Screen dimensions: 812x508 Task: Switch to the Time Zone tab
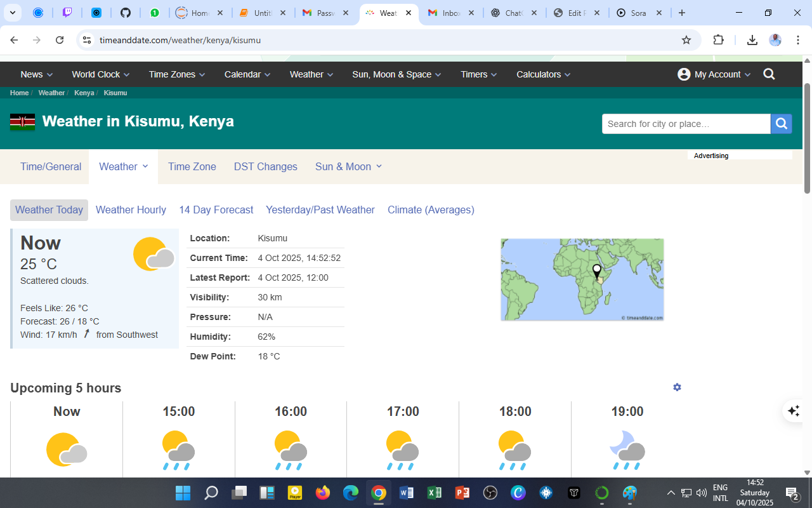click(192, 166)
